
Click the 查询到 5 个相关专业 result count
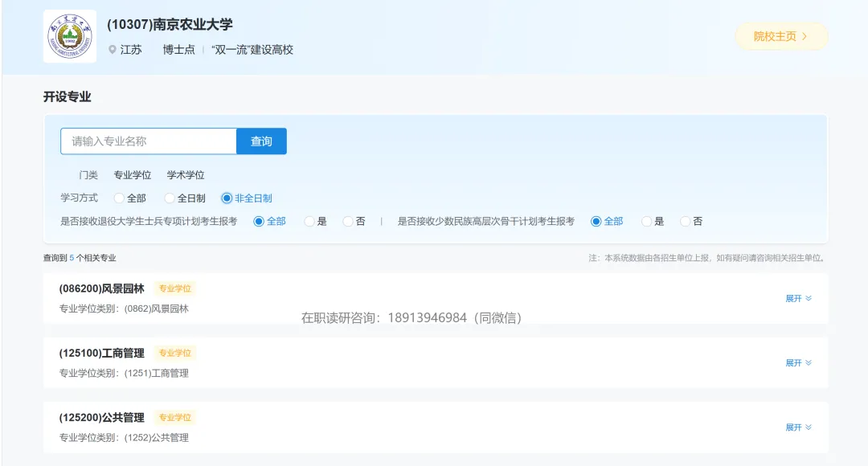tap(80, 258)
